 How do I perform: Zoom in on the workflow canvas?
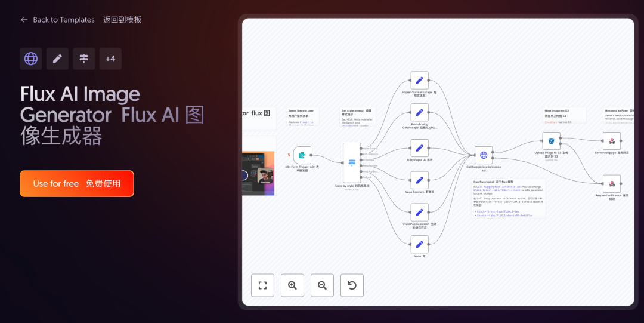point(292,285)
